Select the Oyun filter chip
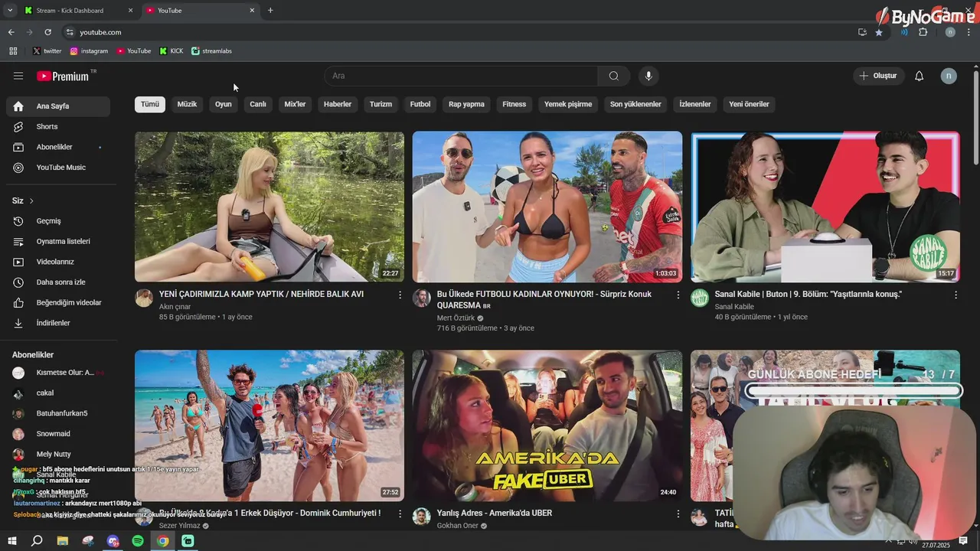The width and height of the screenshot is (980, 551). click(224, 104)
